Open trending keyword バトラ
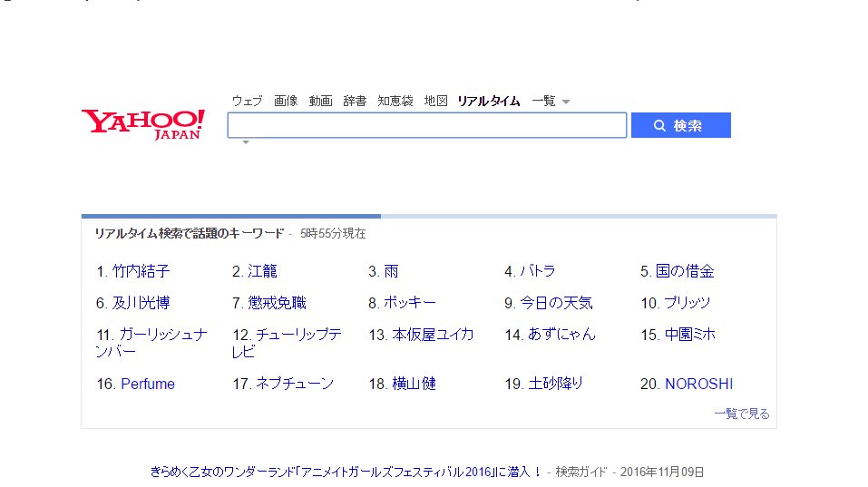This screenshot has width=868, height=487. 538,271
